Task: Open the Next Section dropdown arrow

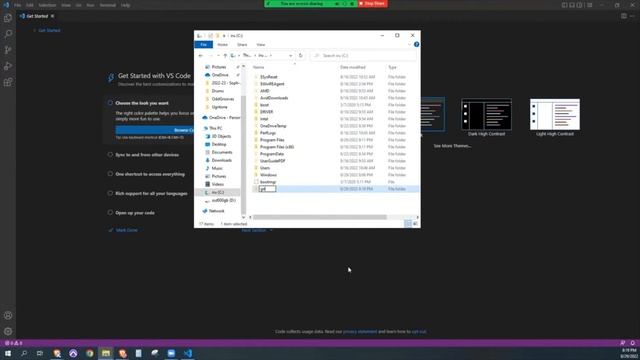Action: coord(271,230)
